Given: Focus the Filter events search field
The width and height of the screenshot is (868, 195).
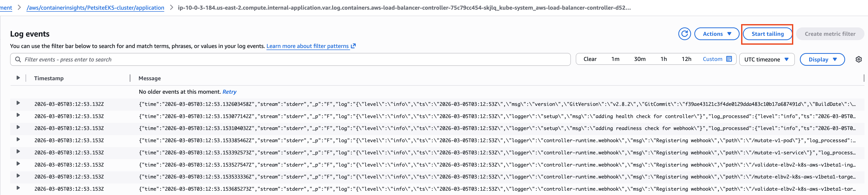Looking at the screenshot, I should point(290,59).
